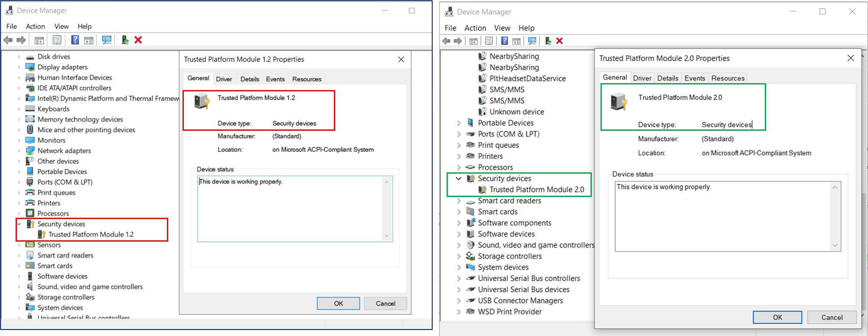Screen dimensions: 868x336
Task: Expand the Software components category
Action: pyautogui.click(x=459, y=223)
